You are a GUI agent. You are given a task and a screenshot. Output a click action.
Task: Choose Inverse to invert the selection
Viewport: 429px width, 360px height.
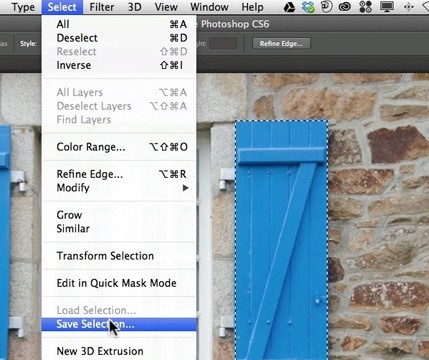click(119, 65)
